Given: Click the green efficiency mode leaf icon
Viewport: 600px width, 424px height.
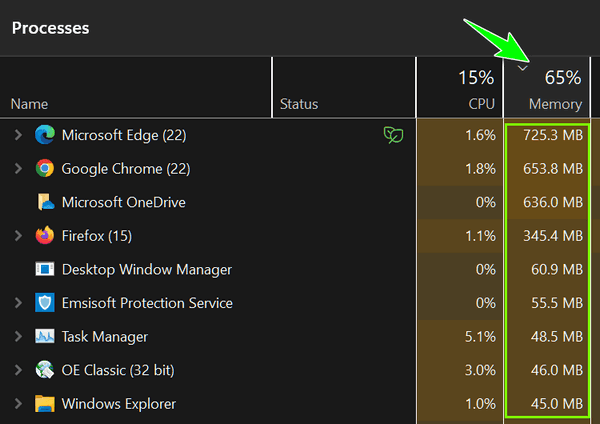Looking at the screenshot, I should tap(393, 135).
